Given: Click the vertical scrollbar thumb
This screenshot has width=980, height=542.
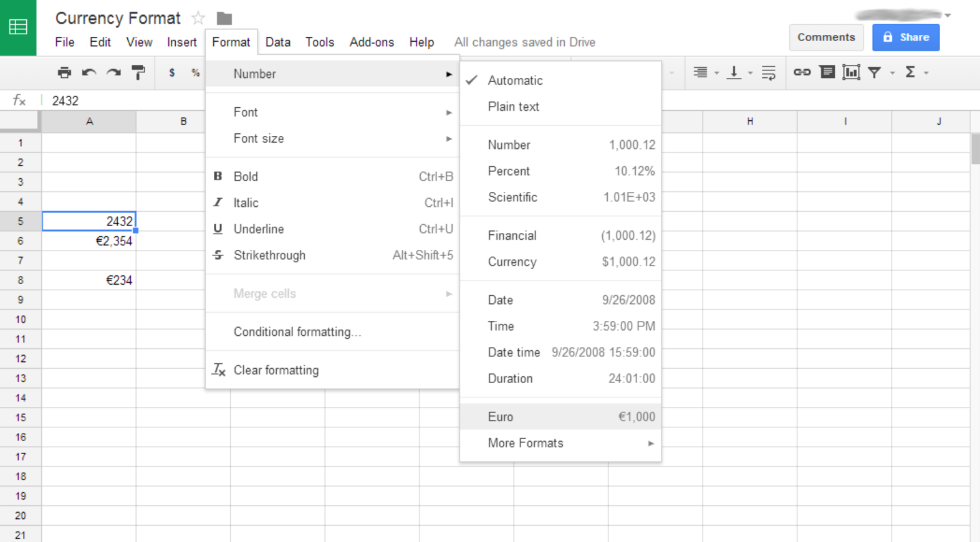Looking at the screenshot, I should (x=975, y=150).
